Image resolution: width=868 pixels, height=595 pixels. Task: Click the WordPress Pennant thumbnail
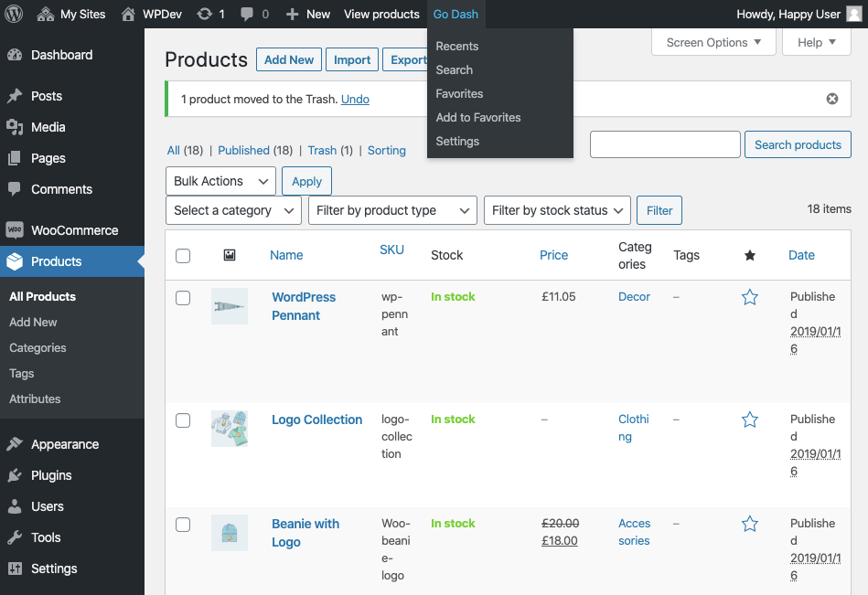(x=230, y=306)
